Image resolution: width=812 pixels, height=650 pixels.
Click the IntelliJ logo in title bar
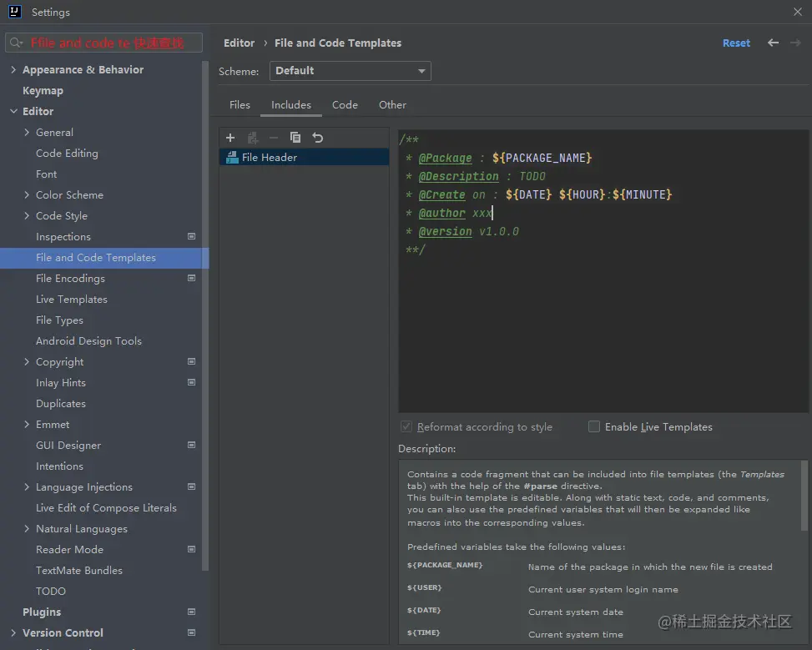tap(15, 12)
